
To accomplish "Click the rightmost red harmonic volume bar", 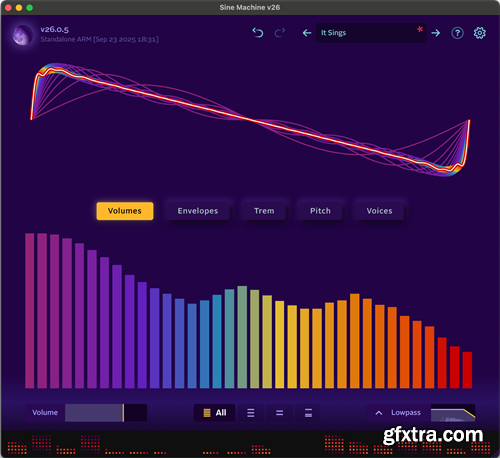I will pyautogui.click(x=467, y=370).
